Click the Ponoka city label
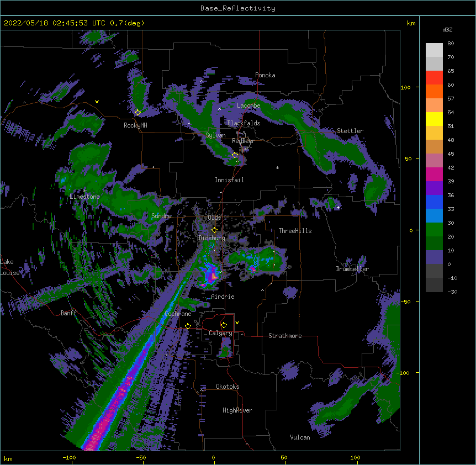 pos(265,75)
